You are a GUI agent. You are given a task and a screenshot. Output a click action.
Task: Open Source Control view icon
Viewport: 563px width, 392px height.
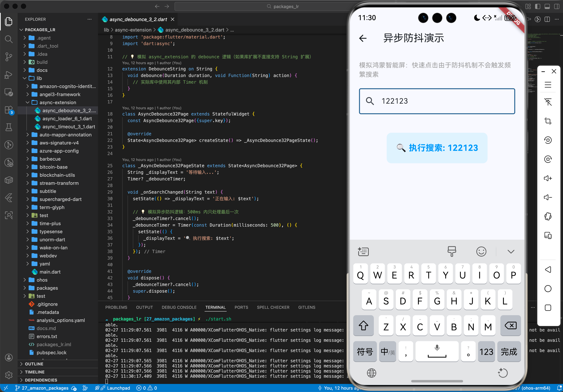(x=9, y=57)
